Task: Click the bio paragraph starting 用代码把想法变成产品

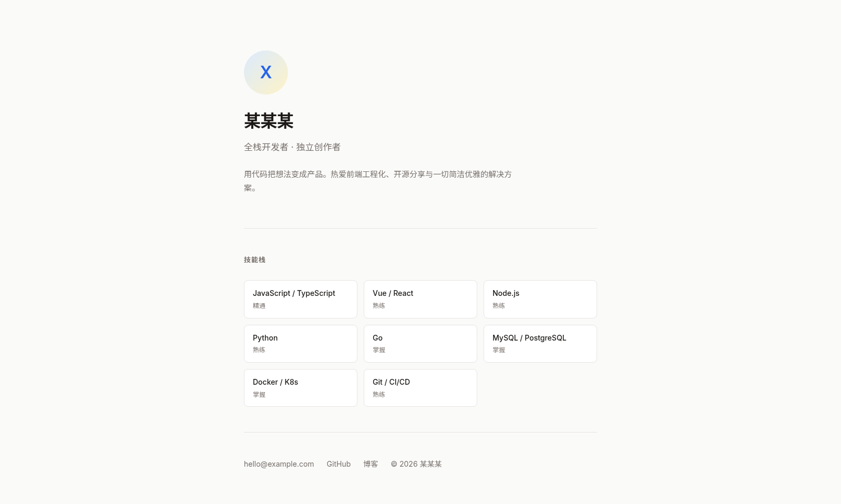Action: (x=378, y=181)
